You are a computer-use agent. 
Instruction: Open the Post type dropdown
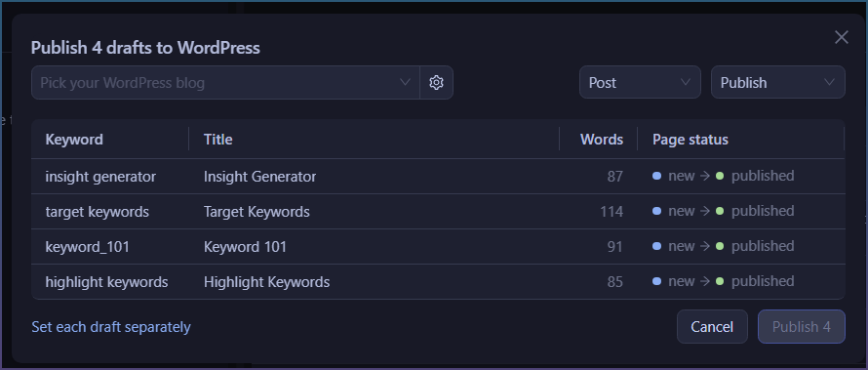click(x=640, y=83)
